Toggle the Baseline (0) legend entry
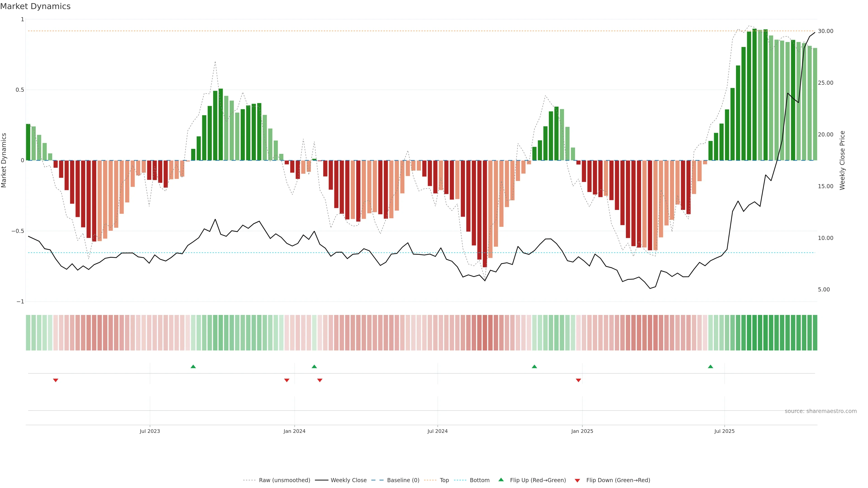868x488 pixels. point(403,480)
